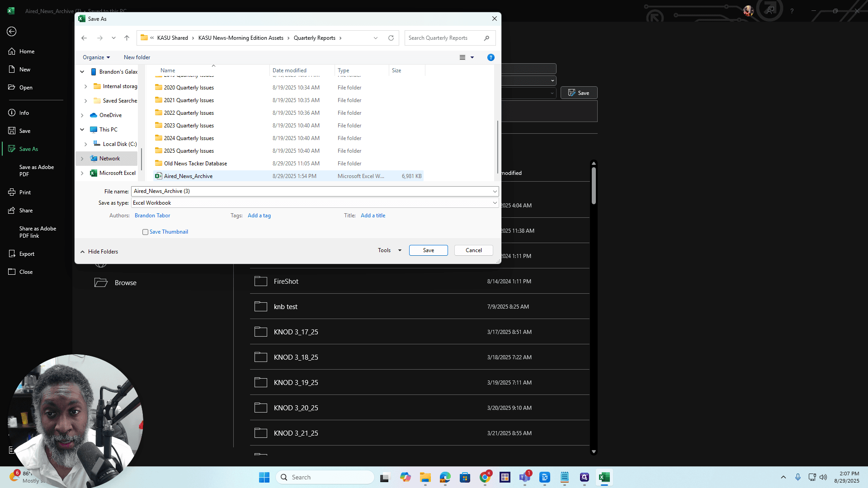Click the Excel backstage back arrow
The image size is (868, 488).
pyautogui.click(x=12, y=31)
